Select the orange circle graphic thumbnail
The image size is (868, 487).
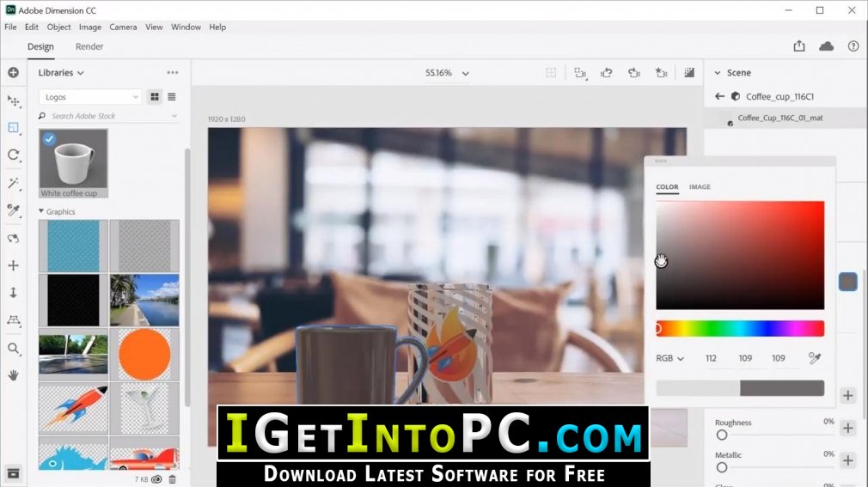144,354
